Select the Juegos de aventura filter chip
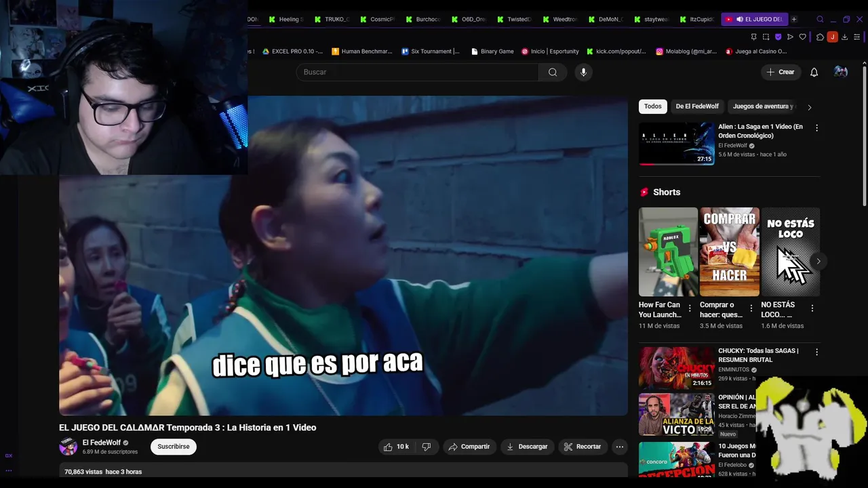Screen dimensions: 868x488 click(x=763, y=106)
